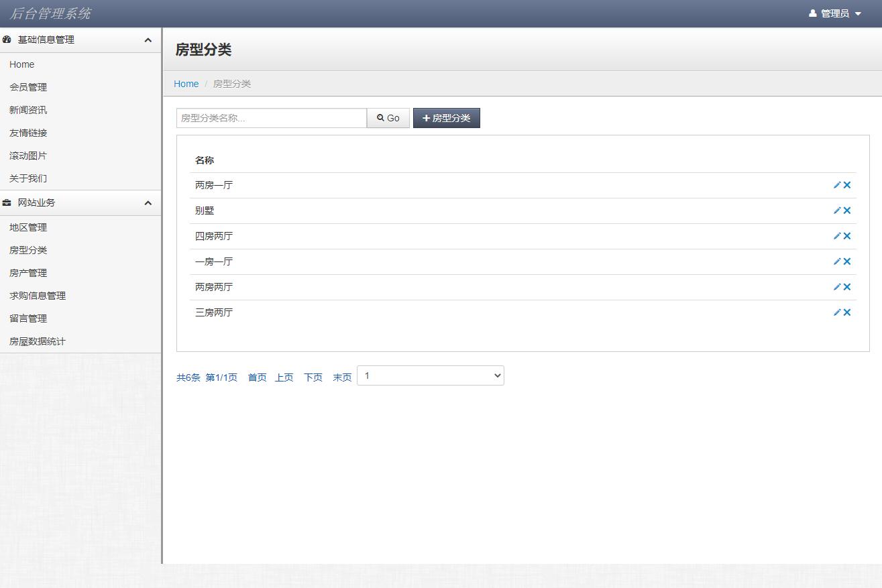Open 会员管理 from the sidebar
The width and height of the screenshot is (882, 588).
(x=27, y=86)
